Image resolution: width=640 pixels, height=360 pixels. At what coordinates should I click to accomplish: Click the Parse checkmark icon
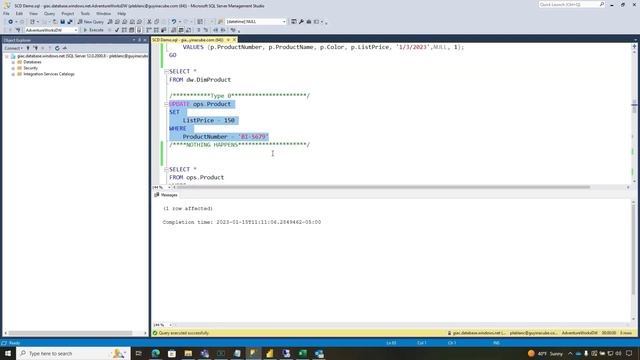point(117,30)
